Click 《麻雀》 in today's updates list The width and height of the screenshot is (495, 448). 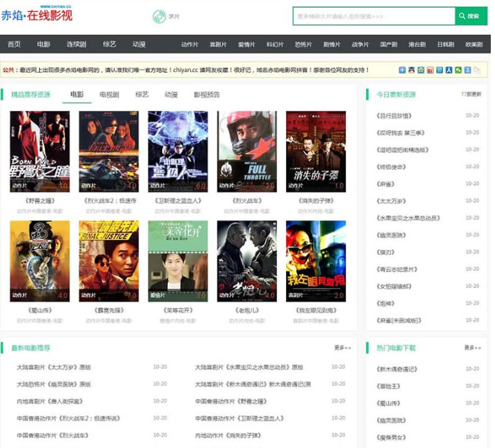(385, 184)
